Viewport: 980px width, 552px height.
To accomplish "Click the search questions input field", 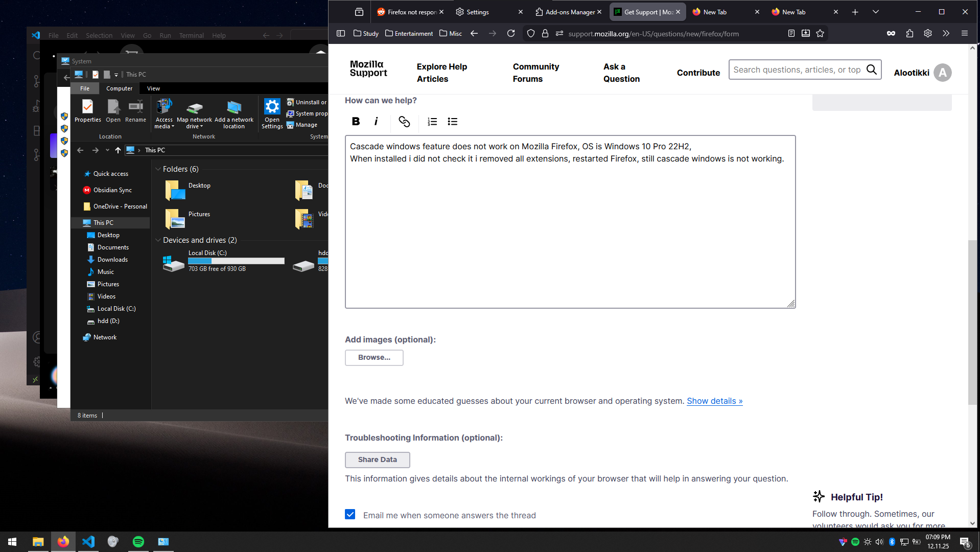I will (x=796, y=70).
